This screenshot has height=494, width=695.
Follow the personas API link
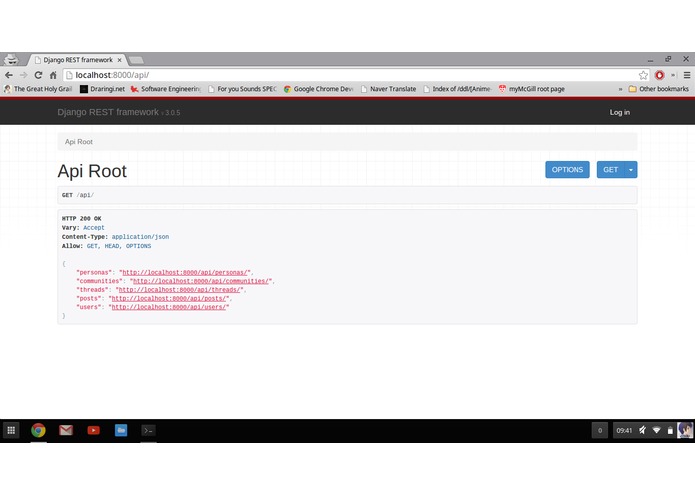tap(185, 272)
